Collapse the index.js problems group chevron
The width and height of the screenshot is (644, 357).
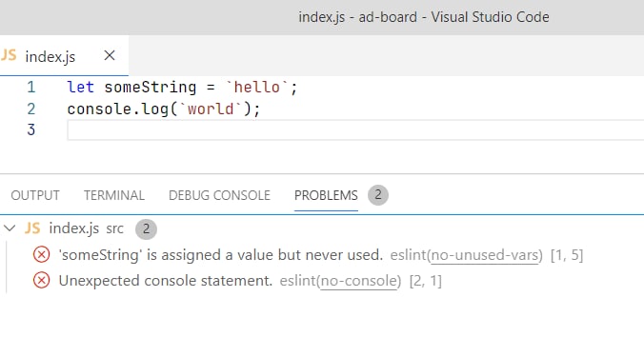click(x=10, y=228)
